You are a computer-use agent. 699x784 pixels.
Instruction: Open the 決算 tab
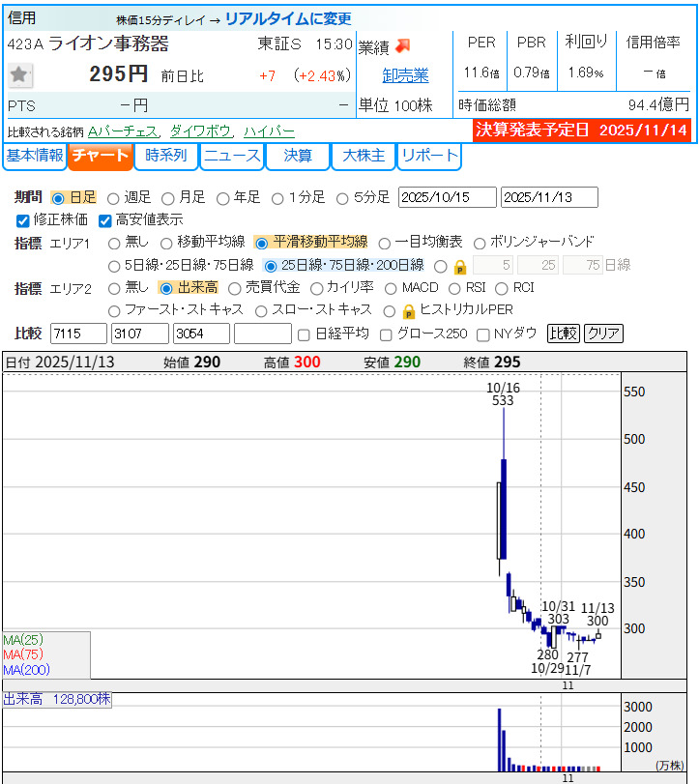click(298, 156)
